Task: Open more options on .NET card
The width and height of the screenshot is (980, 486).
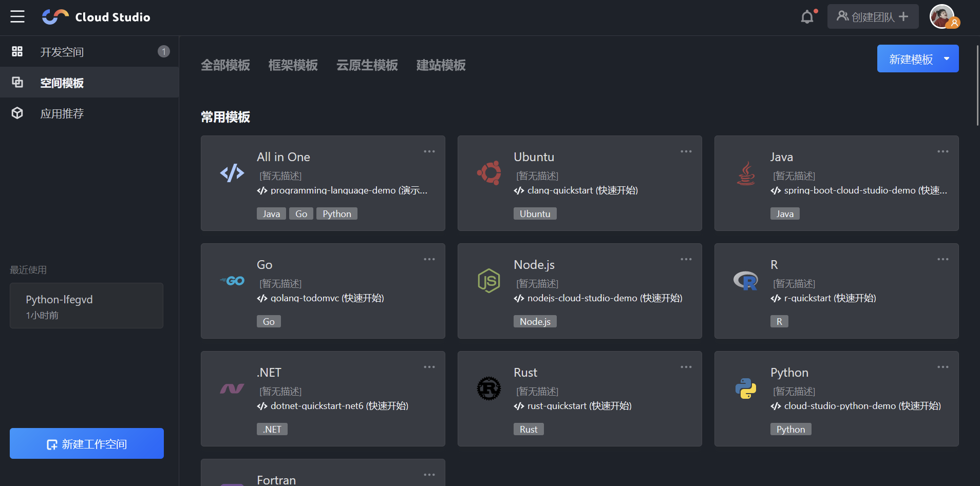Action: (429, 367)
